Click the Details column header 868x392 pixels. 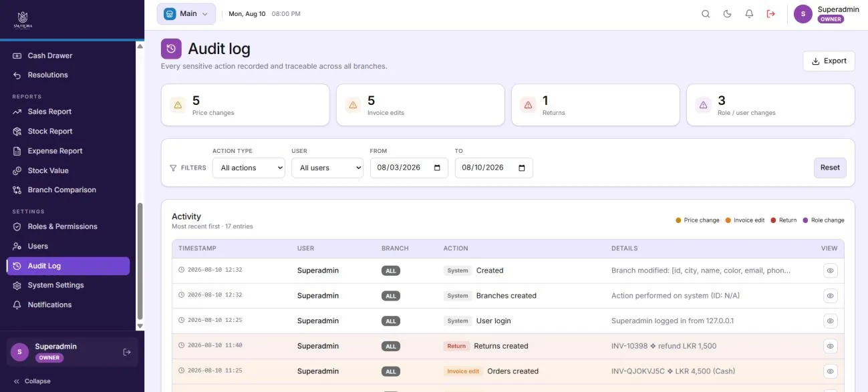[625, 248]
